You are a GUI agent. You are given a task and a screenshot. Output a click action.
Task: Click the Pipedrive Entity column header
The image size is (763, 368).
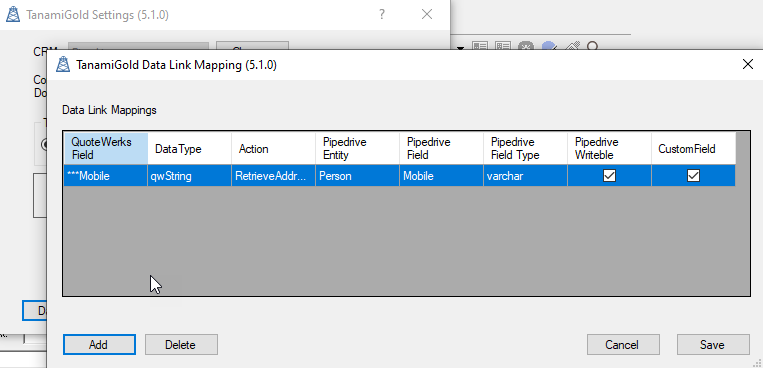(358, 148)
